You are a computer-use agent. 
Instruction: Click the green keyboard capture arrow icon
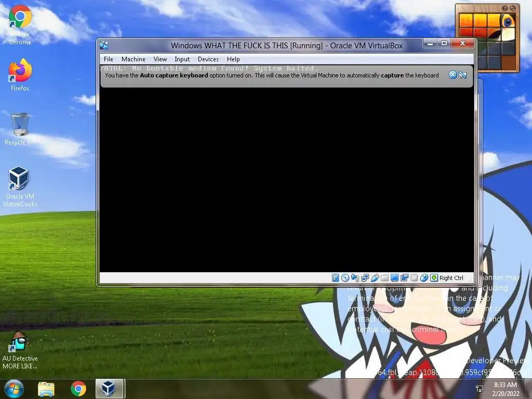(434, 278)
